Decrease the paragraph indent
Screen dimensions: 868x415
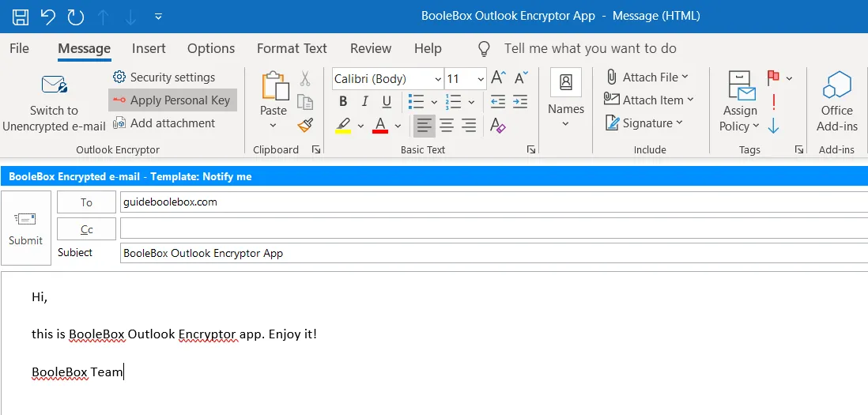click(x=498, y=102)
